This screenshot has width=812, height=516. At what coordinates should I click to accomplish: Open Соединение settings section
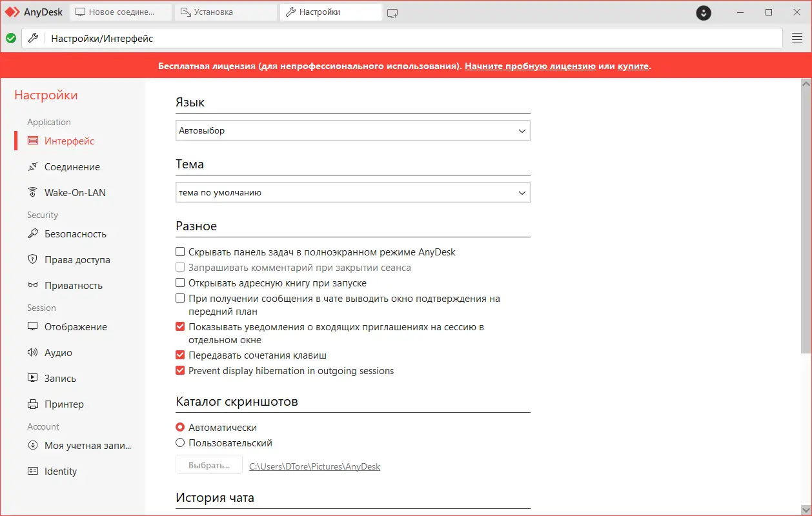(72, 166)
